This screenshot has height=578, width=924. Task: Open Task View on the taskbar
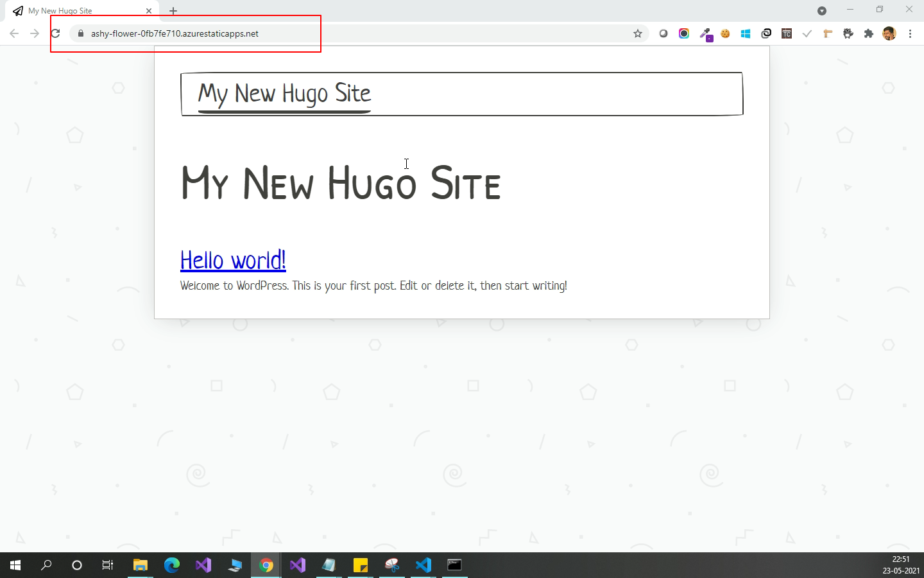(108, 565)
